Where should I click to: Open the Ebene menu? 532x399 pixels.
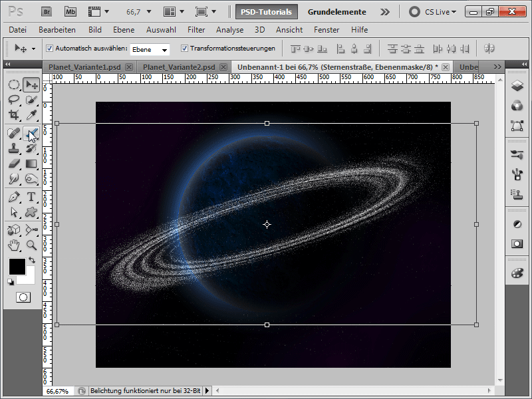point(124,30)
